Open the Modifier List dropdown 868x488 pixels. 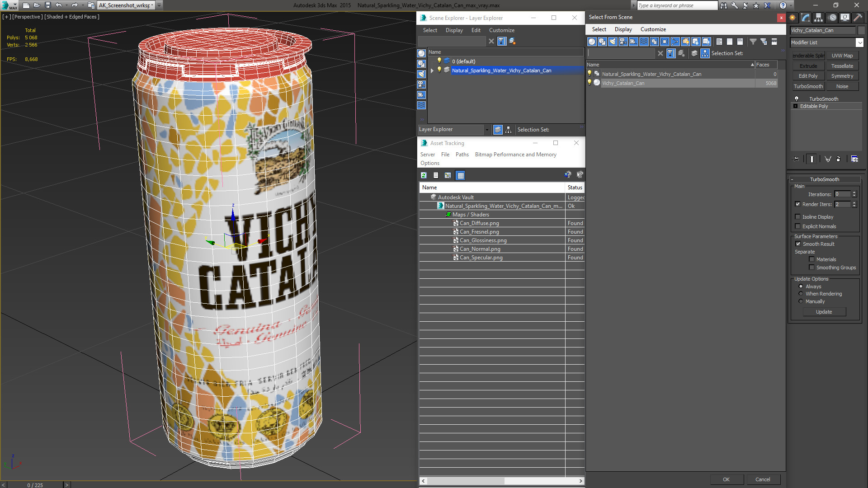(826, 42)
